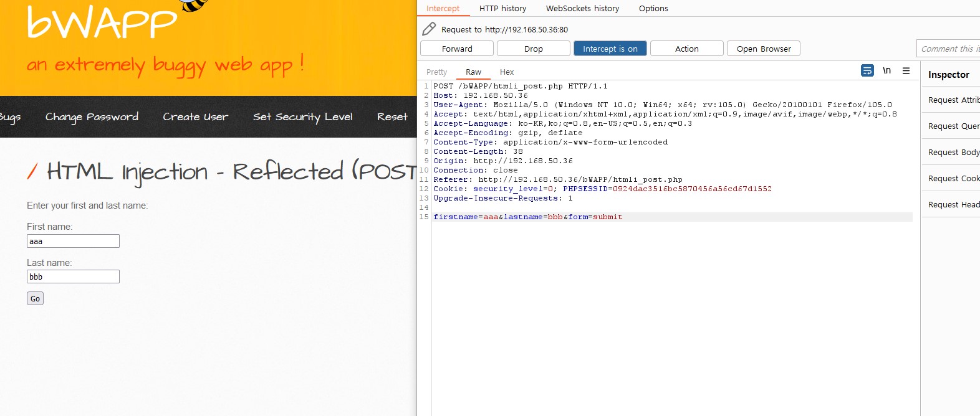Toggle word wrap in the Burp request editor
Viewport: 980px width, 416px height.
(867, 70)
